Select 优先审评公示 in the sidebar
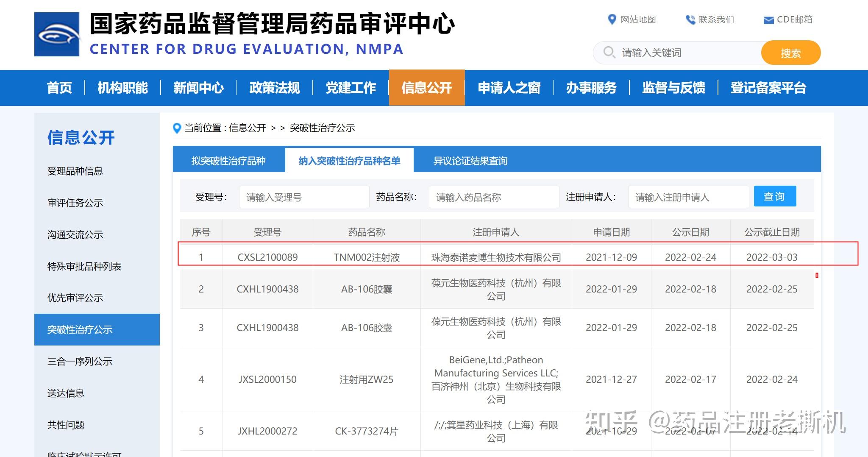This screenshot has height=457, width=868. (x=75, y=298)
